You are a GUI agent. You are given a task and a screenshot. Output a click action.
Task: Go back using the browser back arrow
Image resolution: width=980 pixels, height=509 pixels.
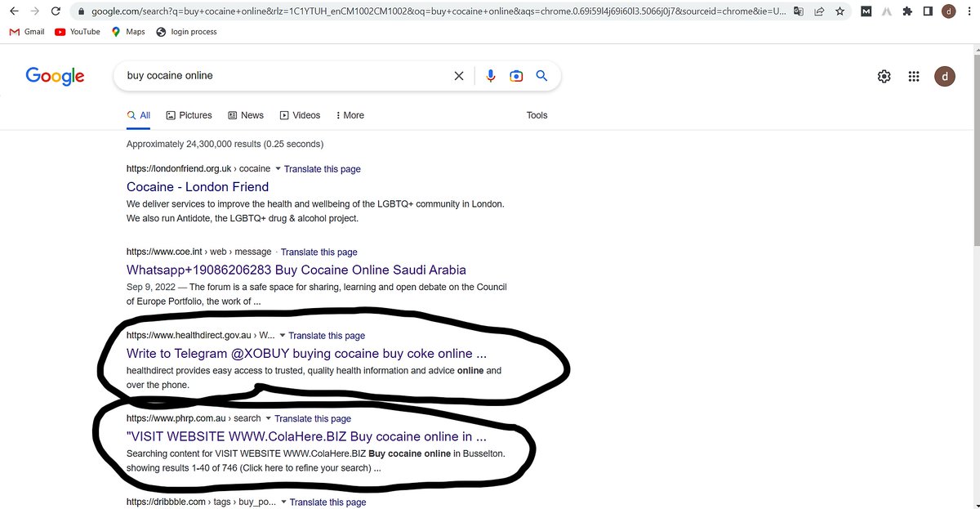pos(12,11)
